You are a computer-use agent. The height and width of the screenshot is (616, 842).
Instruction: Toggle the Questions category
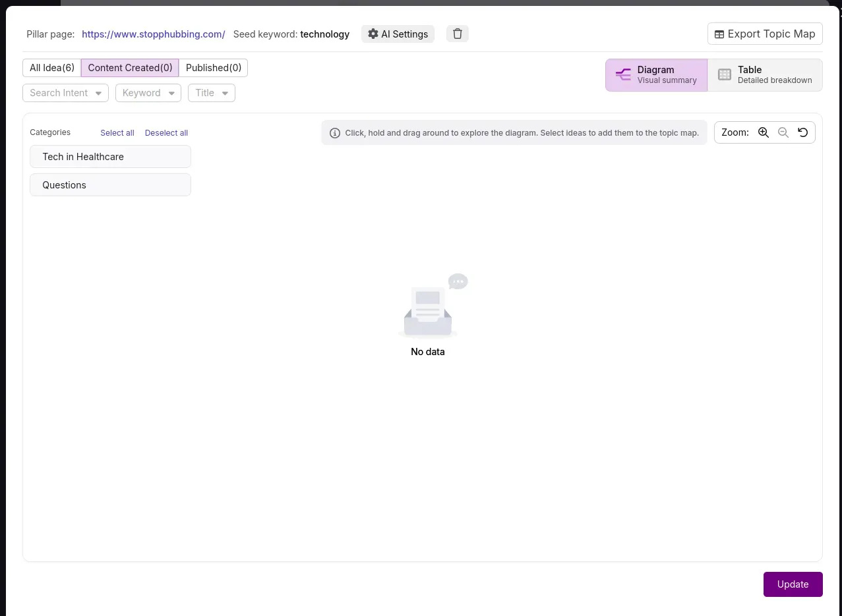[110, 185]
